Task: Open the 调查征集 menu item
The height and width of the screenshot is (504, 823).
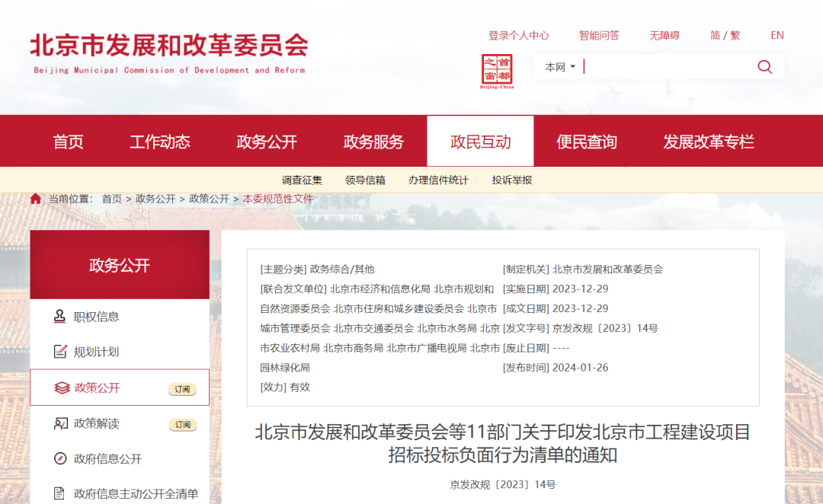Action: (x=304, y=180)
